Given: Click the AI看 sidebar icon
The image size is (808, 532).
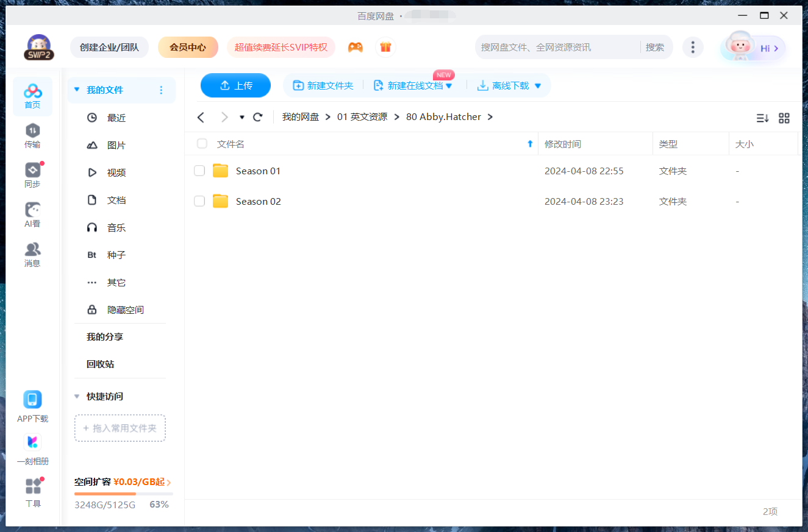Looking at the screenshot, I should click(x=32, y=215).
